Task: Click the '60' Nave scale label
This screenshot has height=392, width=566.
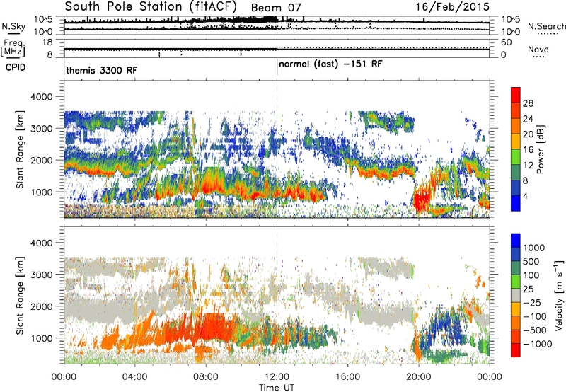Action: point(507,42)
